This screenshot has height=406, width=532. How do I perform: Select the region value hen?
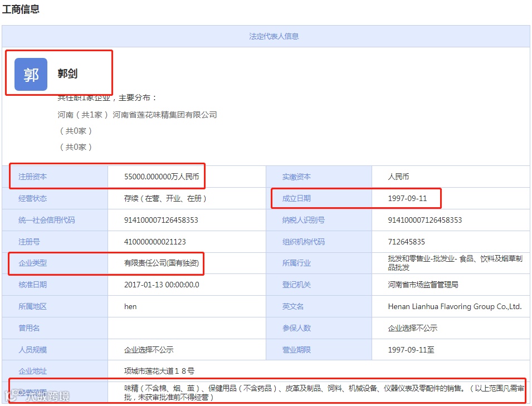(130, 306)
